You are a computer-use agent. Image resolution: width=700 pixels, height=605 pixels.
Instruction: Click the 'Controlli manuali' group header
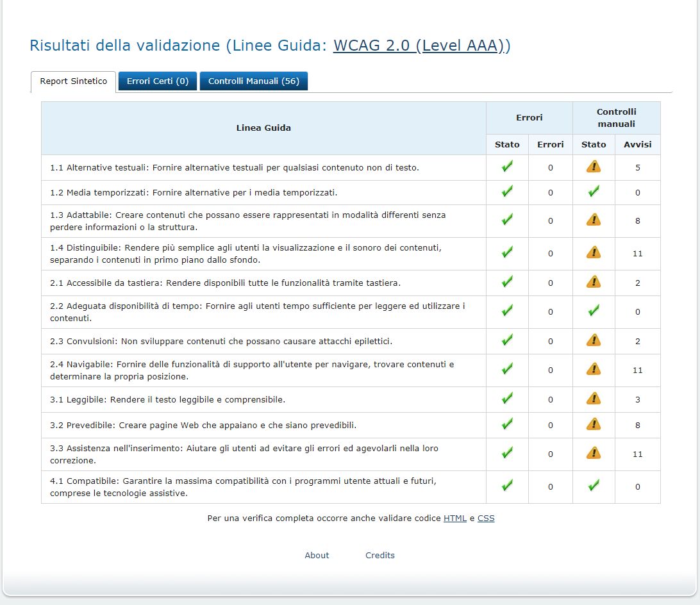coord(616,118)
